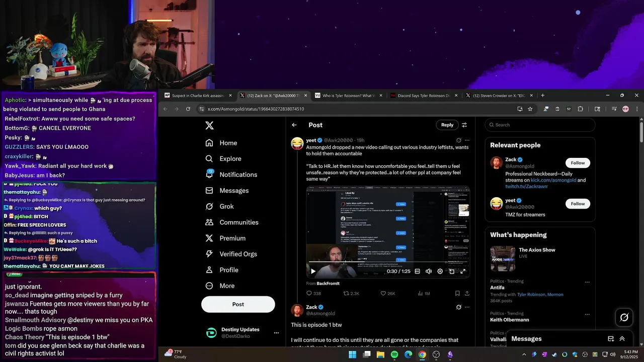
Task: Click the Reply button at top
Action: [x=447, y=125]
